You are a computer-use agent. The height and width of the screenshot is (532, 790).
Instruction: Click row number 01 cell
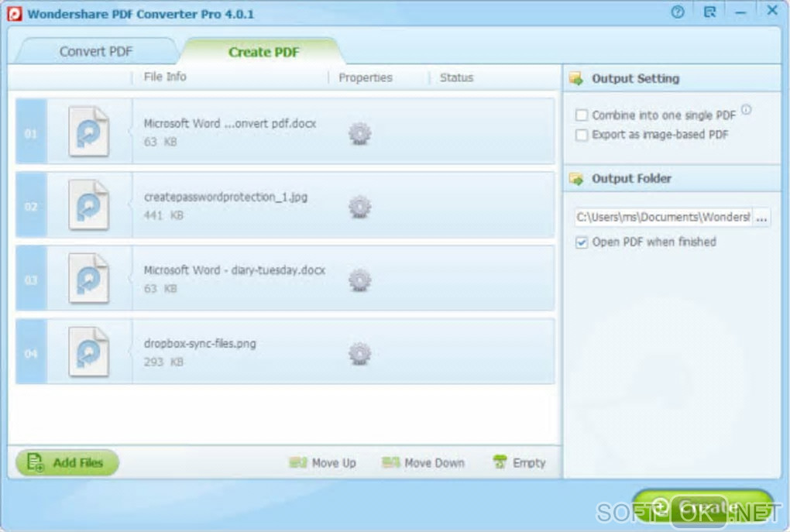point(31,133)
